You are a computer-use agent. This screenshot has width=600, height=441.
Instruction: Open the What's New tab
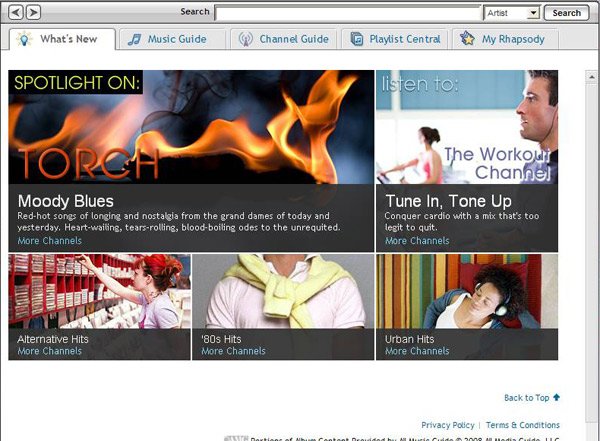[62, 39]
